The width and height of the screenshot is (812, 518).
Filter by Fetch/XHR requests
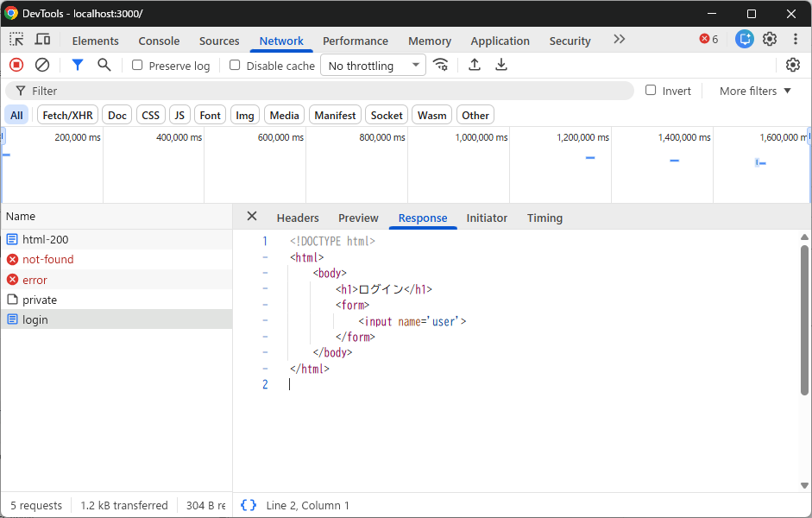point(68,115)
